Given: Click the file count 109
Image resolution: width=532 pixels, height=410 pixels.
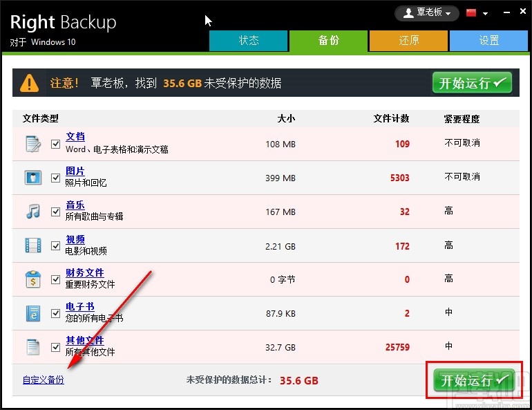Looking at the screenshot, I should coord(402,144).
